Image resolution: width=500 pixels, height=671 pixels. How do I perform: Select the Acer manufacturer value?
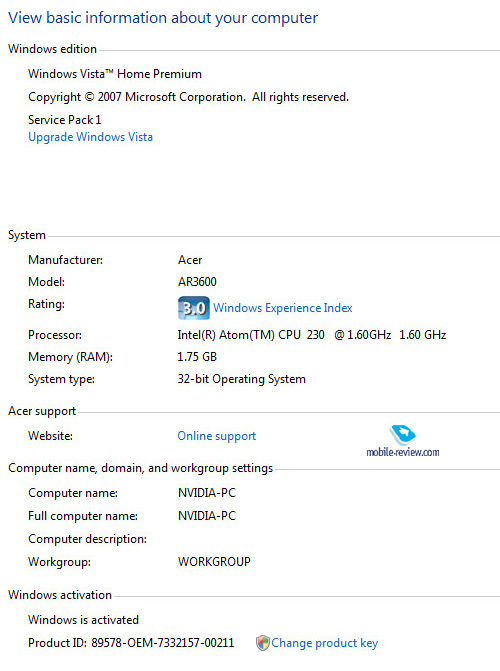pos(190,260)
